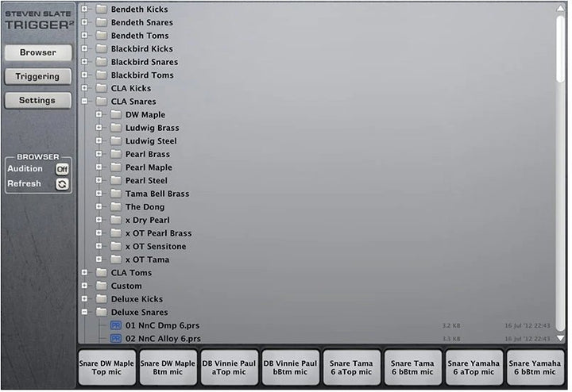Click the 02 NnC Alloy 6.prs file icon
The image size is (572, 392).
115,339
